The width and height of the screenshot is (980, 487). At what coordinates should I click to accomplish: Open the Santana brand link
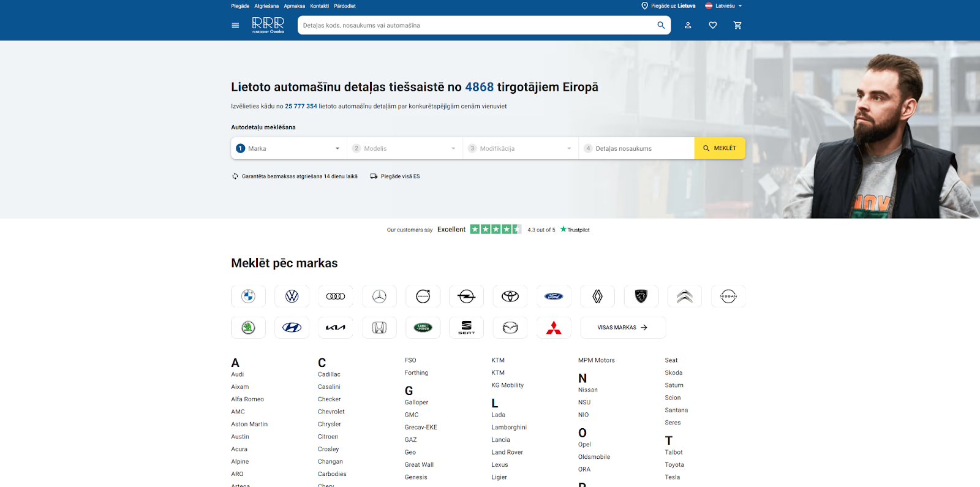(676, 410)
